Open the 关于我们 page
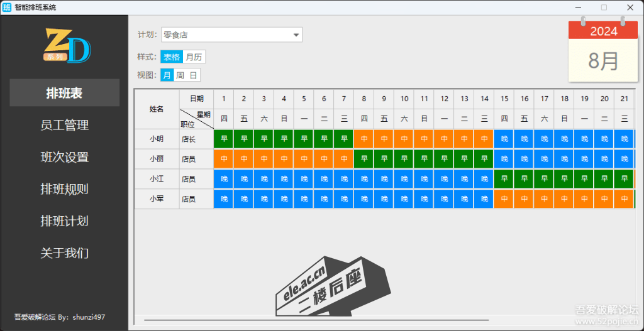This screenshot has width=644, height=331. (x=64, y=253)
